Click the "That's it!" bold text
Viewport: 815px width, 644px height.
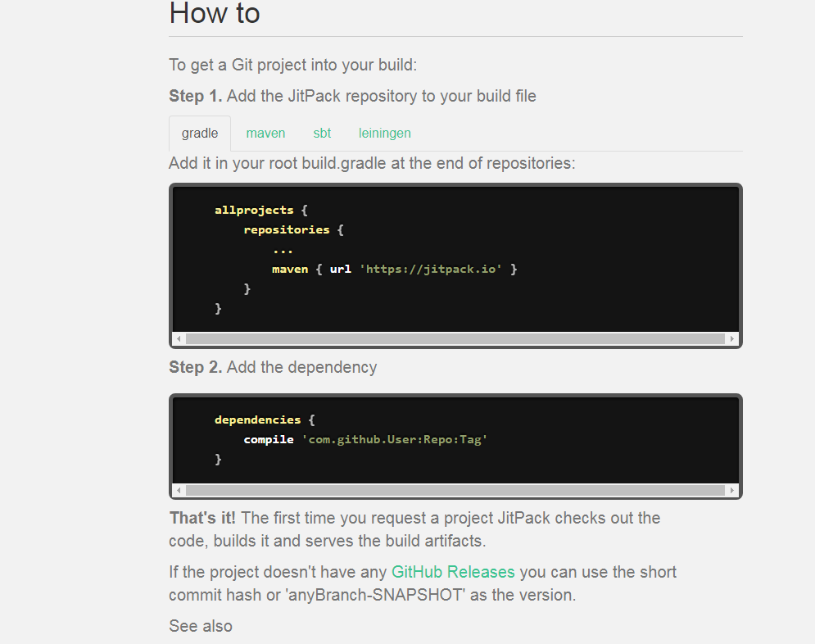pyautogui.click(x=202, y=518)
